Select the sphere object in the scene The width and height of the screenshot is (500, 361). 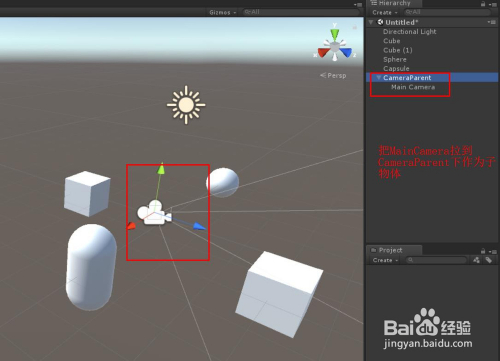(223, 182)
